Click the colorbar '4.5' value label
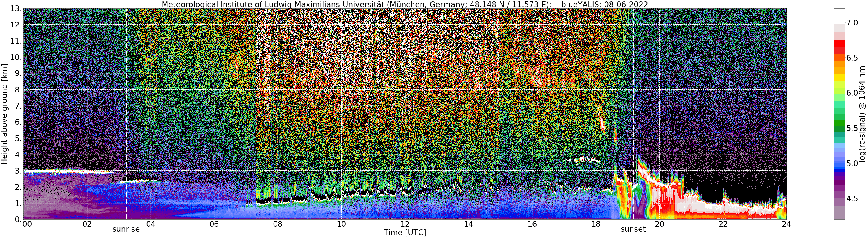Image resolution: width=868 pixels, height=238 pixels. tap(852, 199)
